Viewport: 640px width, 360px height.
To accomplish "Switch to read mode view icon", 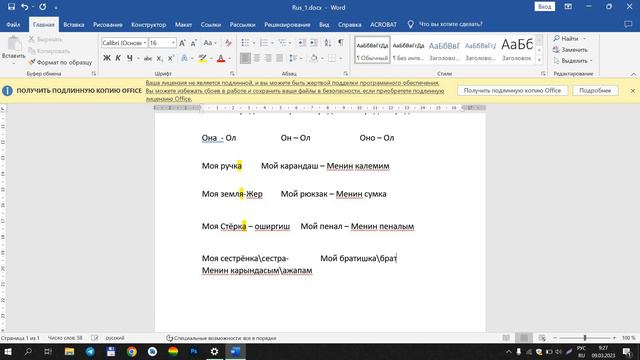I will pos(506,338).
